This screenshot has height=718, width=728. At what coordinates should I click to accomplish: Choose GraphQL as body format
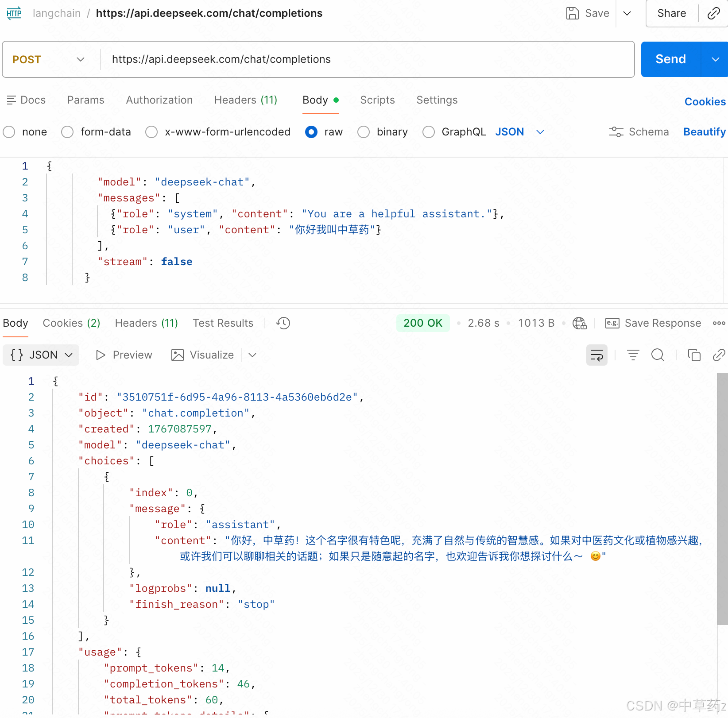[x=428, y=132]
